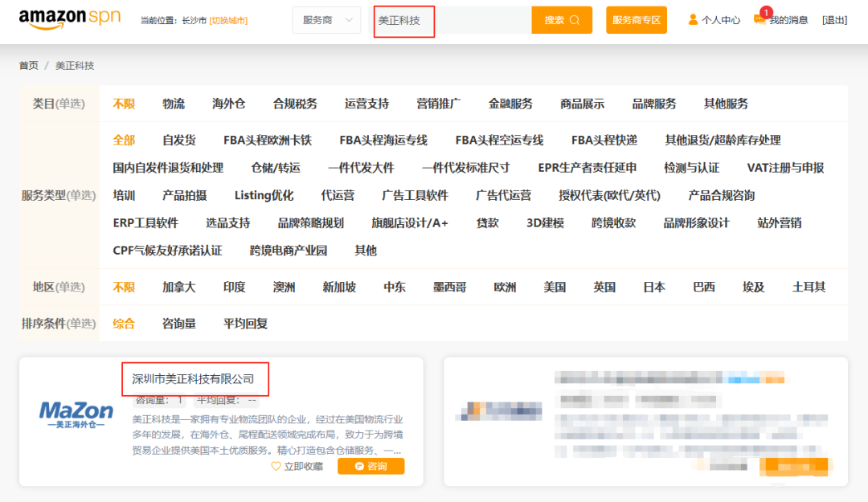Select category 营销推广
868x502 pixels.
[439, 104]
